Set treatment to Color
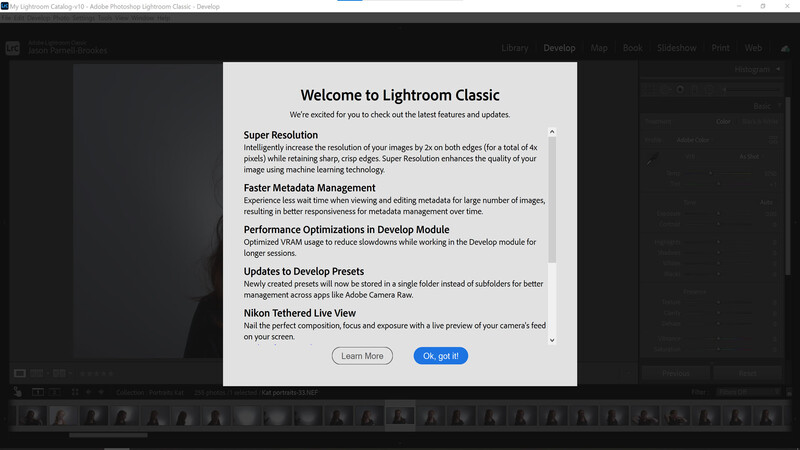The width and height of the screenshot is (800, 450). point(723,121)
